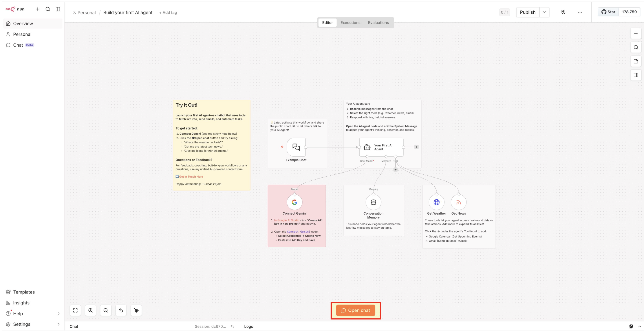Expand the Help submenu

point(59,314)
